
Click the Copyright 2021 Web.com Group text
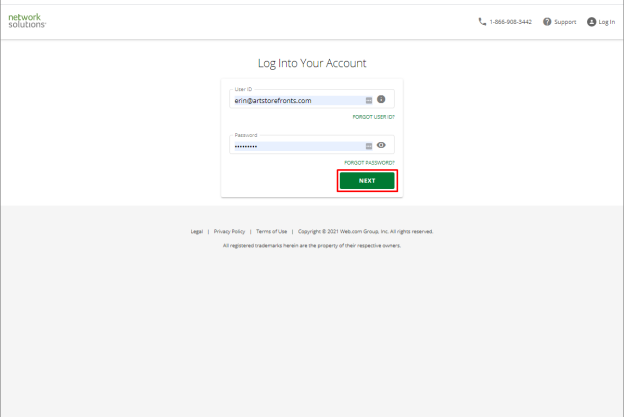[x=365, y=231]
